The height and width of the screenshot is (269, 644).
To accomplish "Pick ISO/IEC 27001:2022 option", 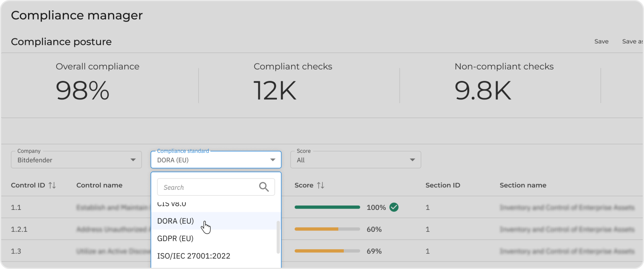I will pyautogui.click(x=194, y=256).
